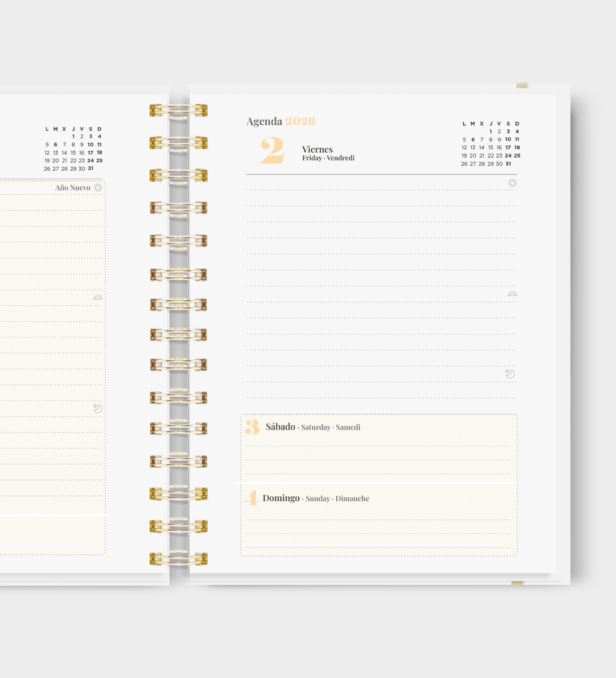Click the word "Saturday"
The image size is (616, 678).
click(316, 427)
